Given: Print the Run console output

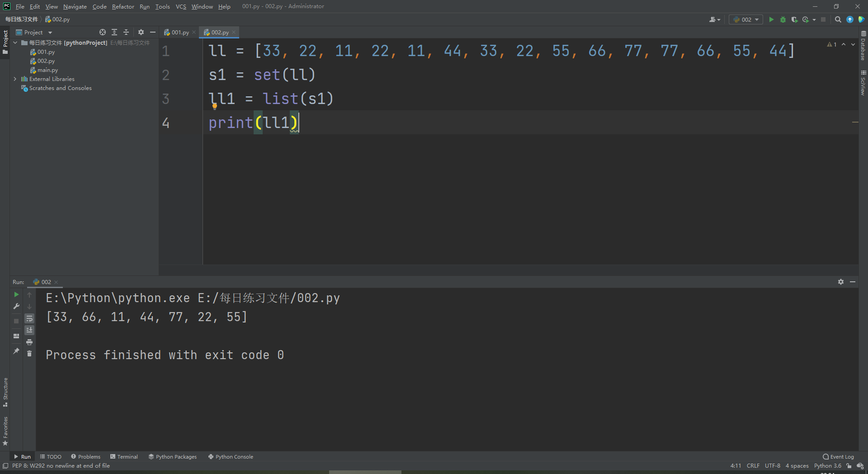Looking at the screenshot, I should (x=29, y=342).
